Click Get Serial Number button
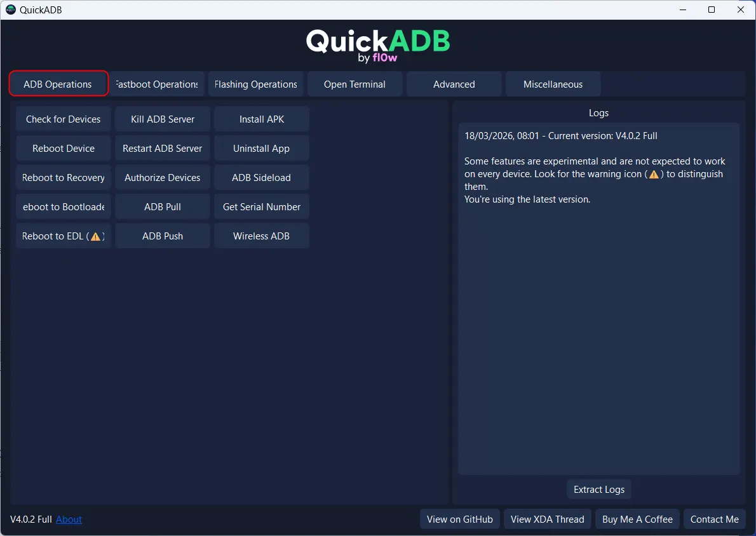756x536 pixels. coord(262,206)
